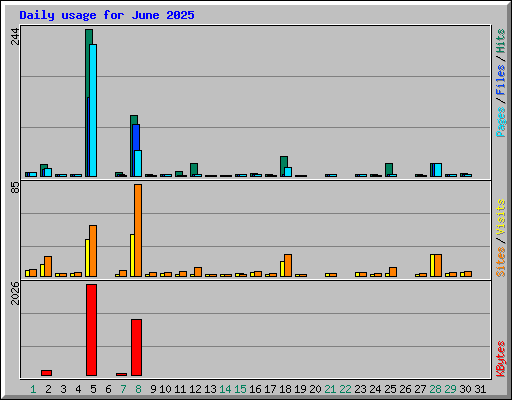This screenshot has width=512, height=400.
Task: Select the yellow sites bar on day 5
Action: [x=87, y=258]
